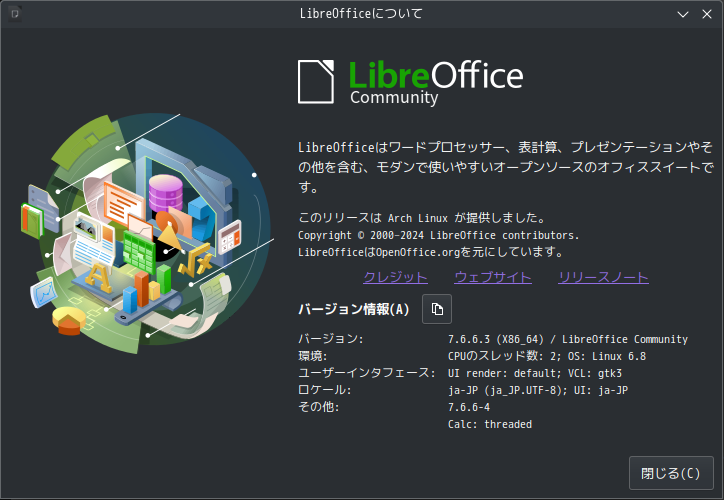Image resolution: width=724 pixels, height=500 pixels.
Task: Click the Copyright © 2000-2024 line
Action: (x=438, y=235)
